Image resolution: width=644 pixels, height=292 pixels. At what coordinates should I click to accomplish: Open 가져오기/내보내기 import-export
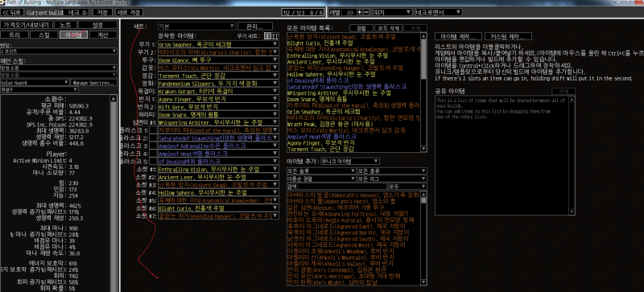tap(27, 25)
